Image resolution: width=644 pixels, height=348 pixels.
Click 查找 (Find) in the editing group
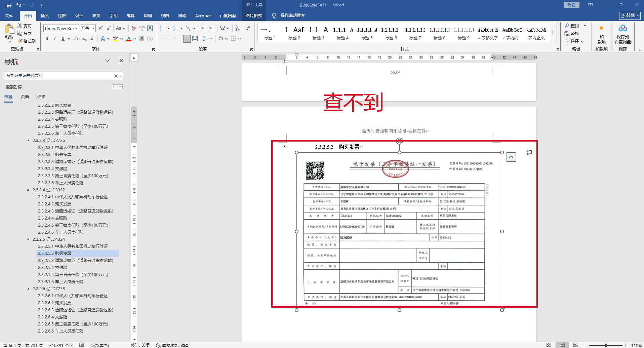[572, 26]
